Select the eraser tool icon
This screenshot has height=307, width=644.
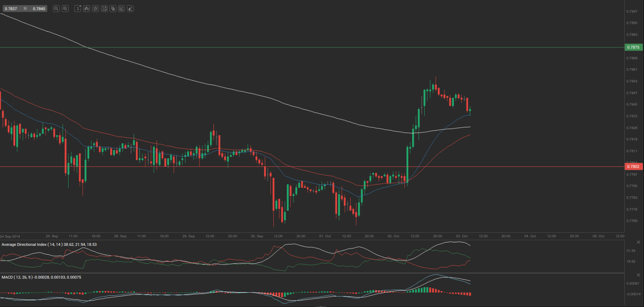130,9
